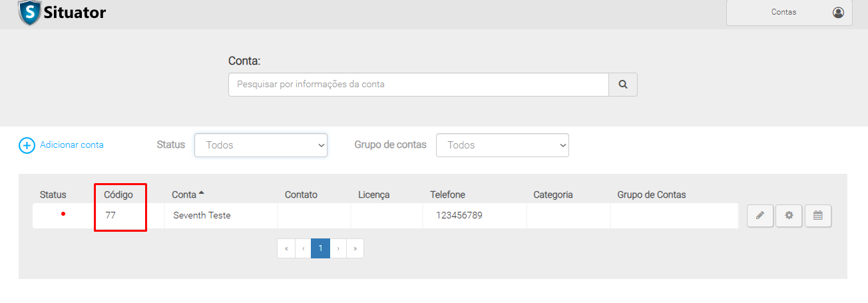Click the Situator shield logo

click(x=29, y=12)
